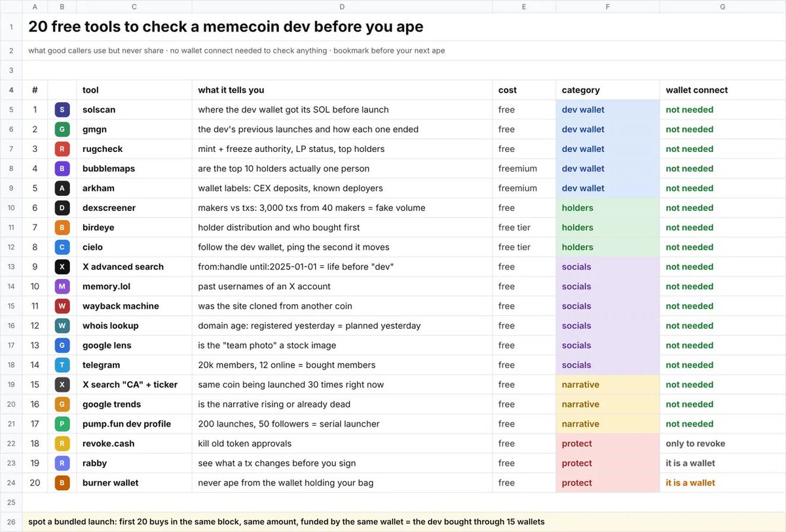Click the 'tool' header cell
Viewport: 786px width, 532px height.
tap(134, 90)
